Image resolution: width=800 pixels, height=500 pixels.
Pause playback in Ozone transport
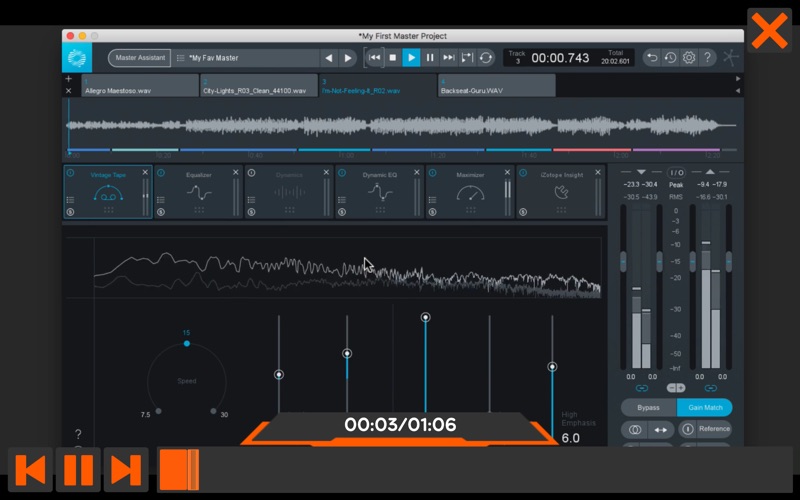click(430, 58)
